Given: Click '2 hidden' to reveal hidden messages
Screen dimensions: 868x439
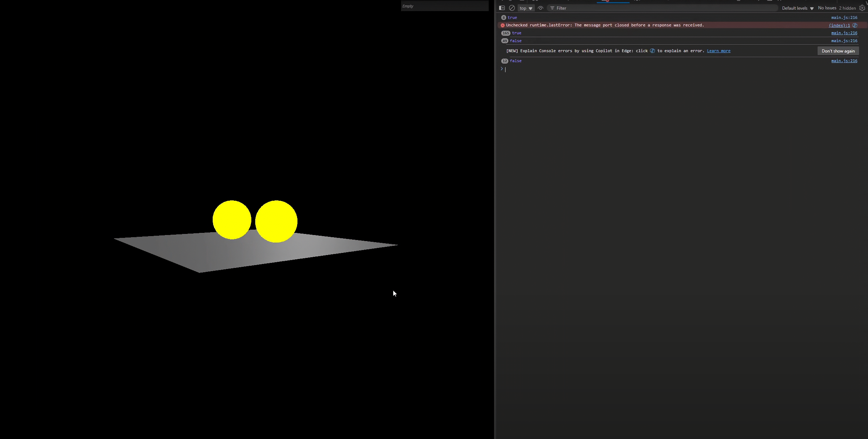Looking at the screenshot, I should click(847, 8).
